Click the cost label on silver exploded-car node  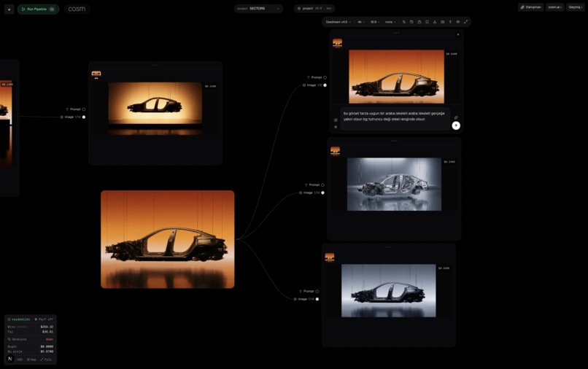pyautogui.click(x=449, y=162)
